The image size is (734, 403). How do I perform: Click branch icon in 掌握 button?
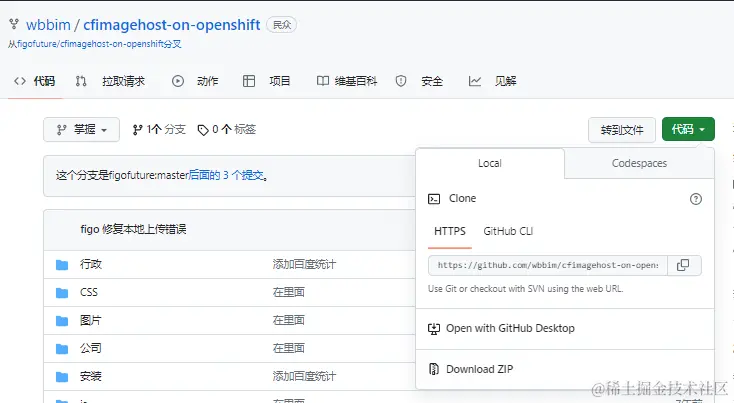pos(61,130)
